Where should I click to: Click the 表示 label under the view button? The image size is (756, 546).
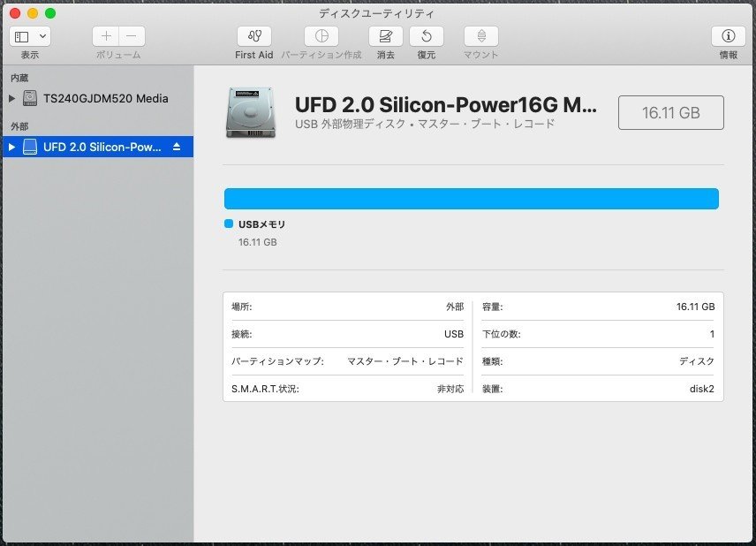(29, 55)
